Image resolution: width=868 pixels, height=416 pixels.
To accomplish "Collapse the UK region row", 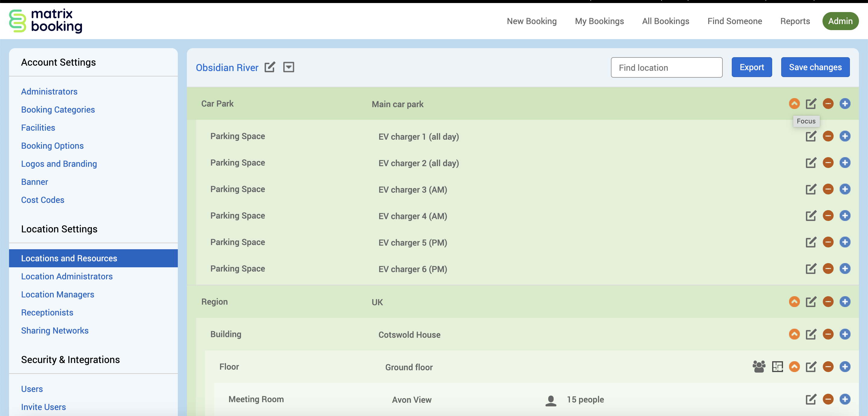I will click(794, 302).
